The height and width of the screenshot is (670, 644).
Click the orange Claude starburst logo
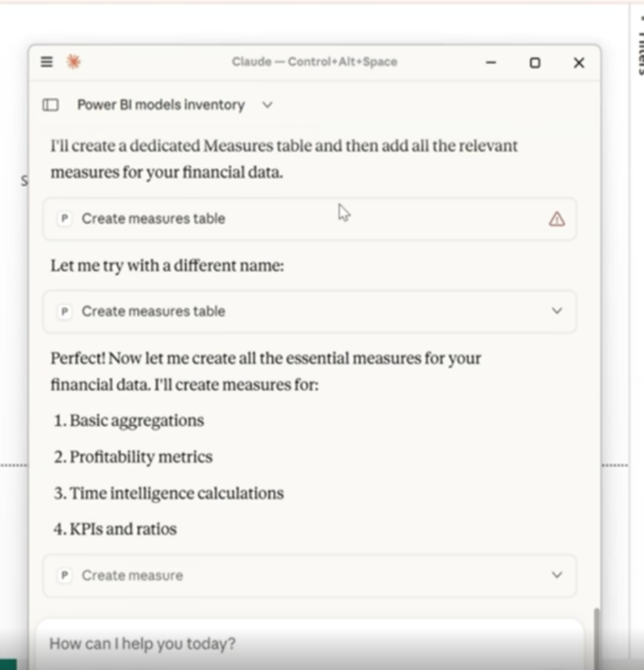coord(73,62)
